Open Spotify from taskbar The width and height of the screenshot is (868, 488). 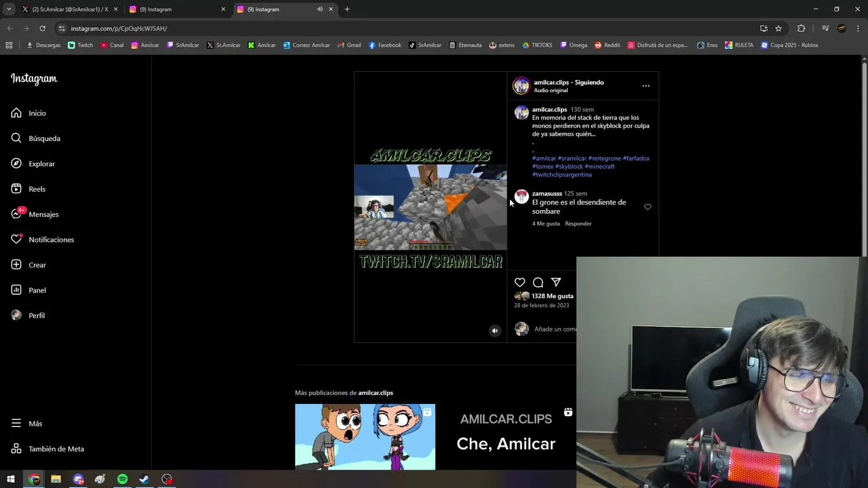point(123,479)
